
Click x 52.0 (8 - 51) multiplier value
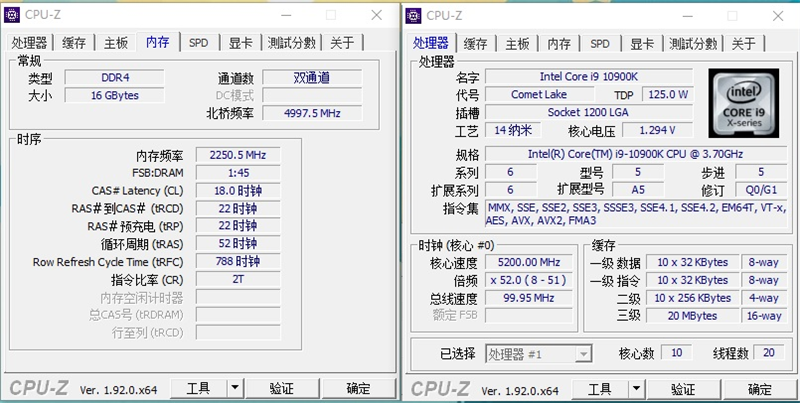click(528, 280)
